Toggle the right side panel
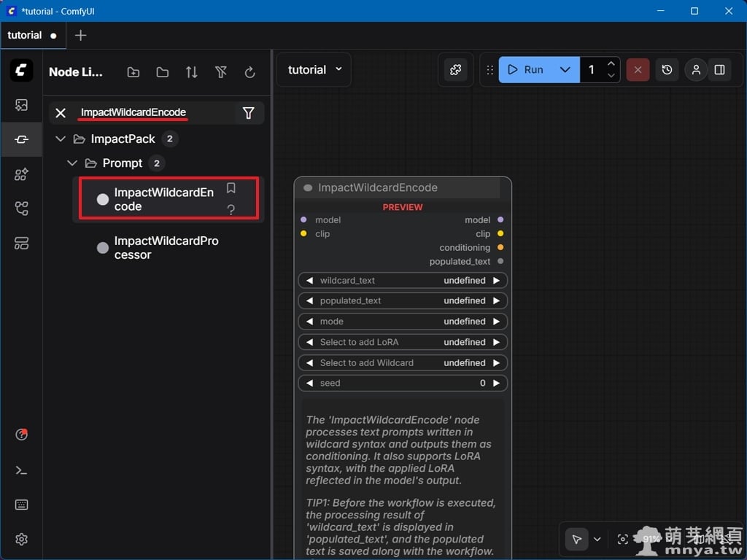 (719, 70)
